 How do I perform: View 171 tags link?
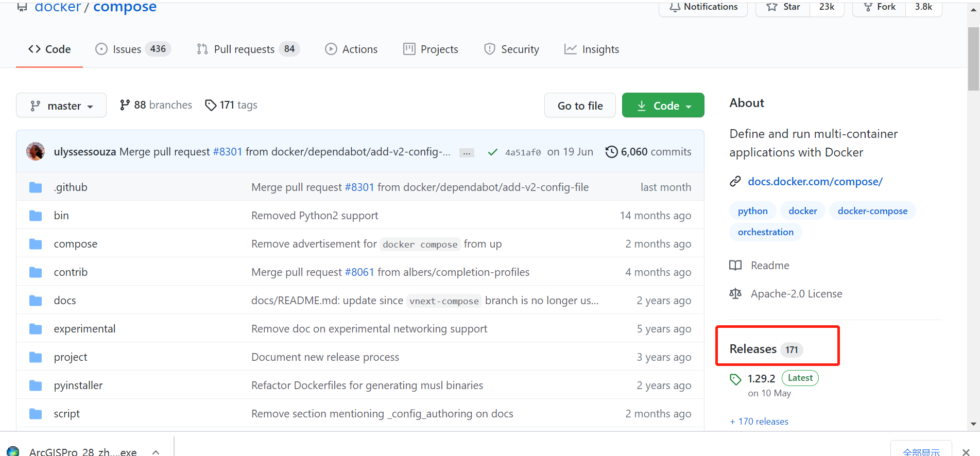pos(231,105)
